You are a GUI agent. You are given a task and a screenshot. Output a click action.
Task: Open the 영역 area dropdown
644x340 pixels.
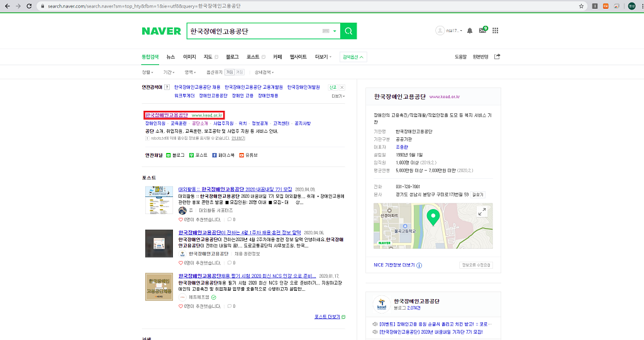[x=190, y=72]
